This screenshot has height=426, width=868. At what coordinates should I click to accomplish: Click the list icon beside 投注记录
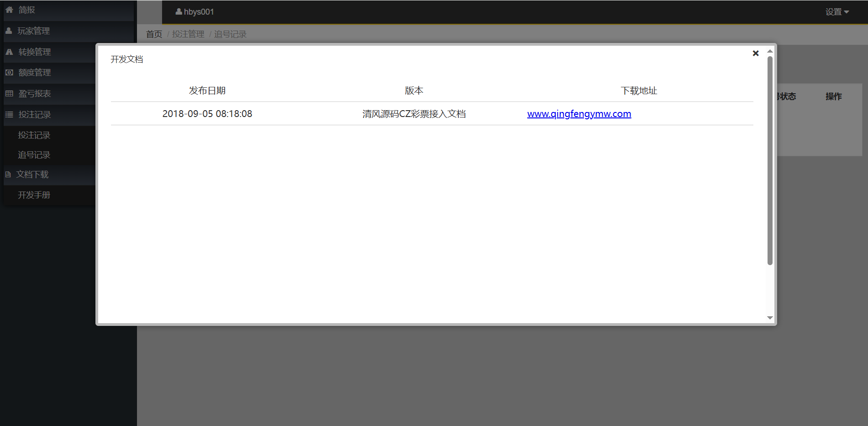pos(9,114)
